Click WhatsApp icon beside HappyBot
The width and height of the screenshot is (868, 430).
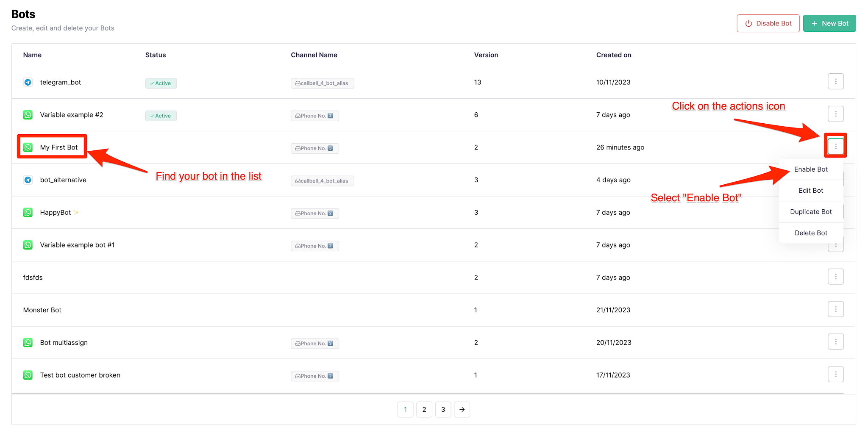[28, 212]
